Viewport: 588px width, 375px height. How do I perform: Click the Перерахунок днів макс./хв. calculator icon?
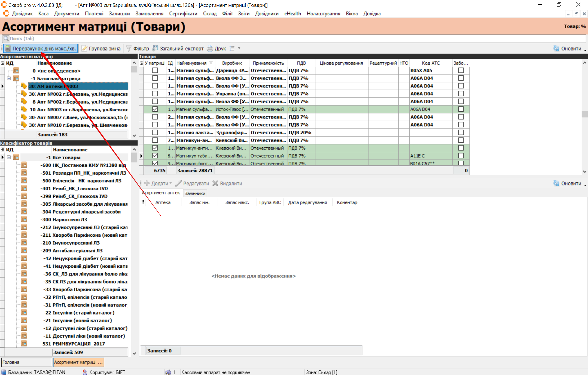(8, 49)
